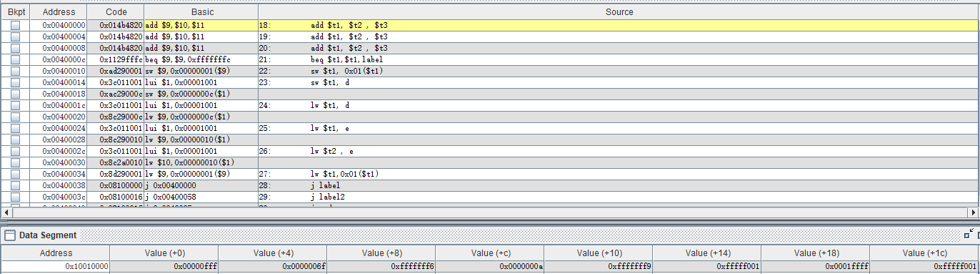
Task: Enable breakpoint at address 0x00400010
Action: (x=14, y=71)
